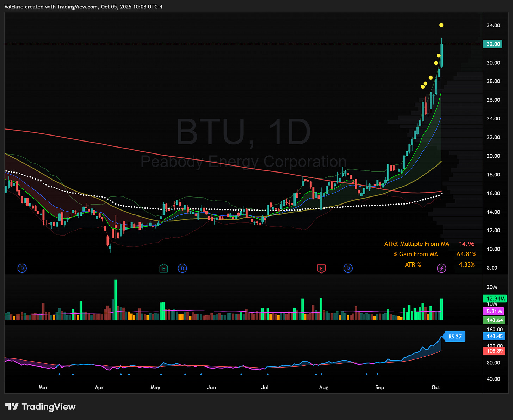Click the dividend marker near March
Screen dimensions: 513x420
click(x=22, y=268)
